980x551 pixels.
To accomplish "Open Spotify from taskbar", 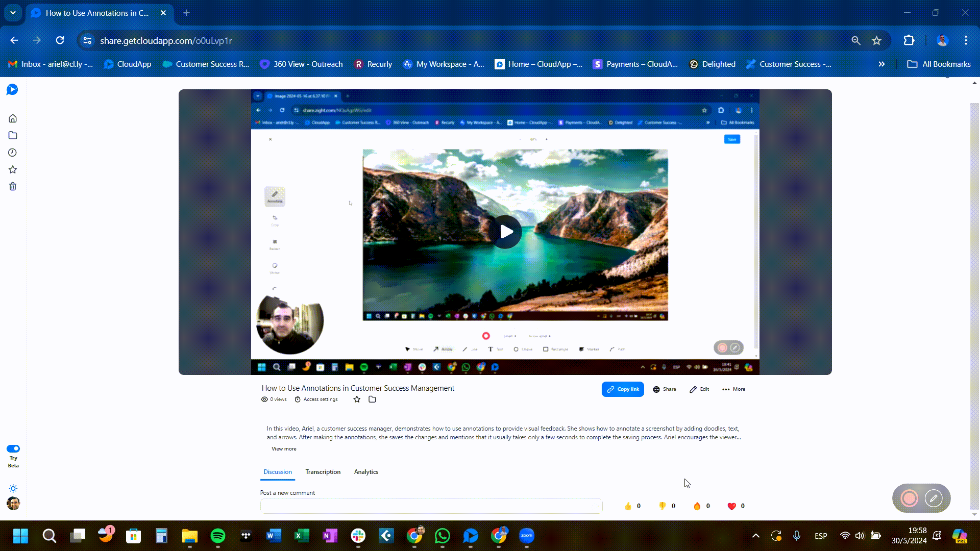I will click(218, 536).
